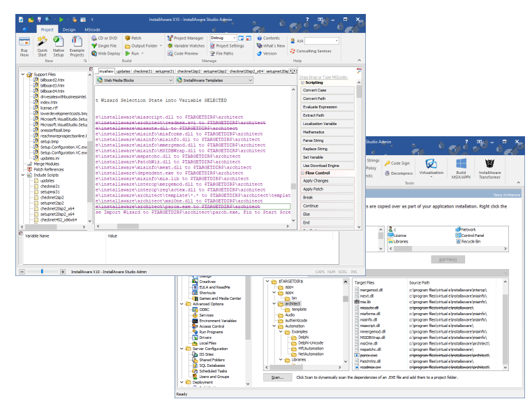532x406 pixels.
Task: Switch to the Design ribbon tab
Action: (69, 30)
